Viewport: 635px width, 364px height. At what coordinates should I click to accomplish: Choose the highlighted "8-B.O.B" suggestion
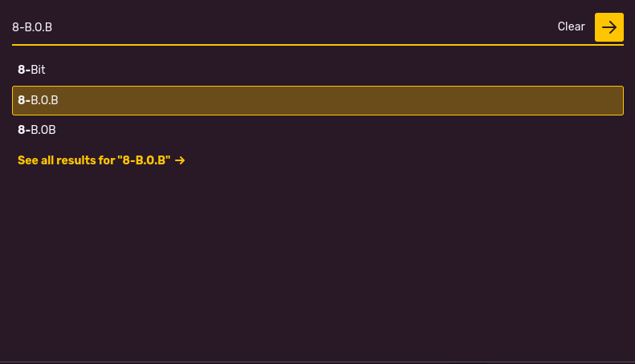click(317, 100)
